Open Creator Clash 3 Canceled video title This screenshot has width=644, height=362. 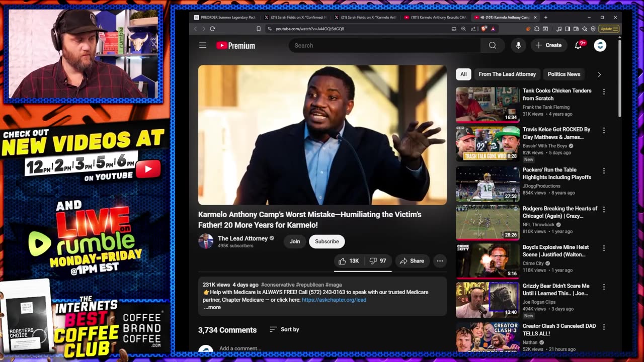(x=559, y=330)
